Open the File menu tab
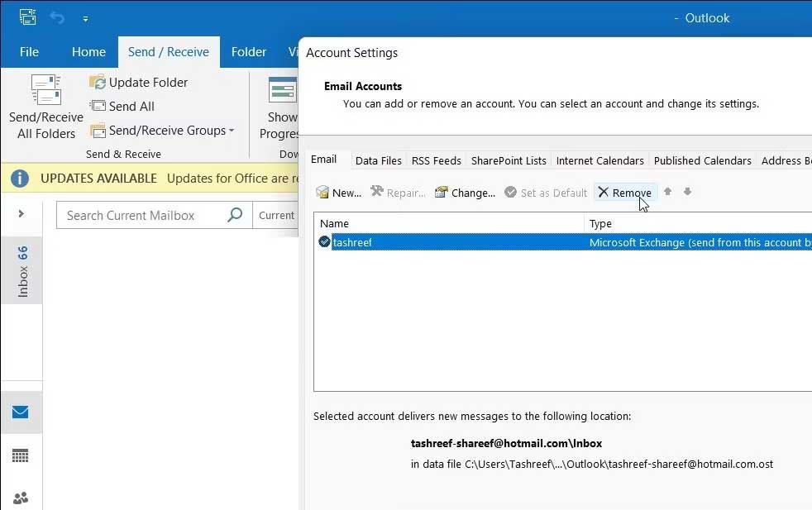The height and width of the screenshot is (510, 812). point(29,51)
